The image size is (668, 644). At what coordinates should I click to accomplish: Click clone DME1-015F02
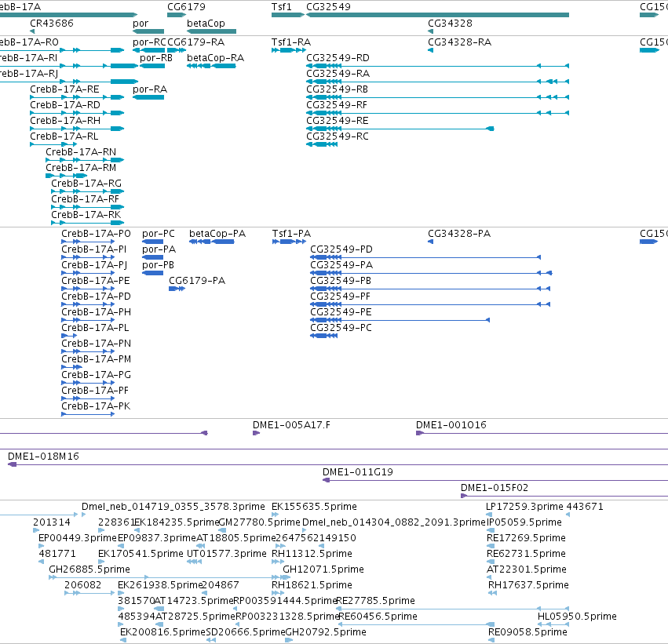(x=495, y=488)
